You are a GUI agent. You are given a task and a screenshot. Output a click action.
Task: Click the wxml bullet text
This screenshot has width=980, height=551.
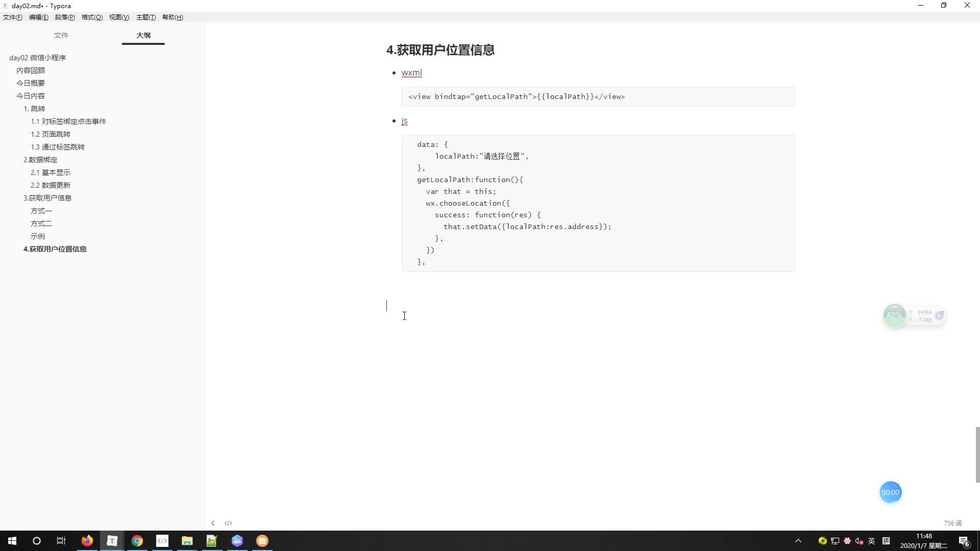click(x=411, y=72)
